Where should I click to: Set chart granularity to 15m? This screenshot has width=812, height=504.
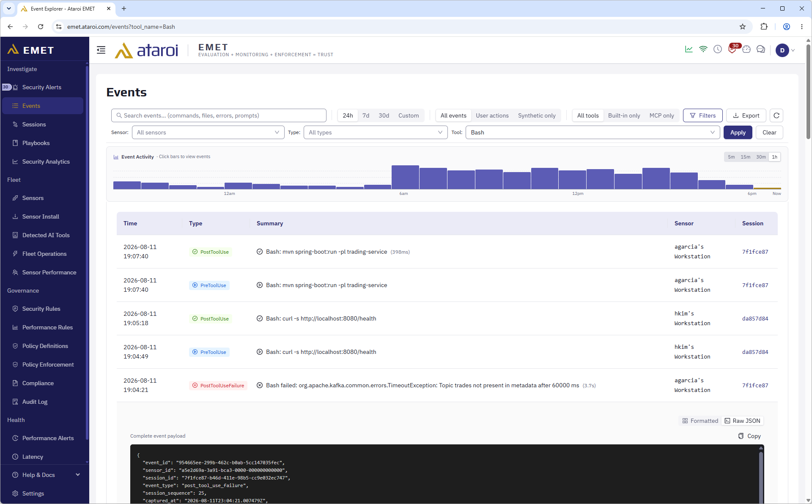pos(745,157)
